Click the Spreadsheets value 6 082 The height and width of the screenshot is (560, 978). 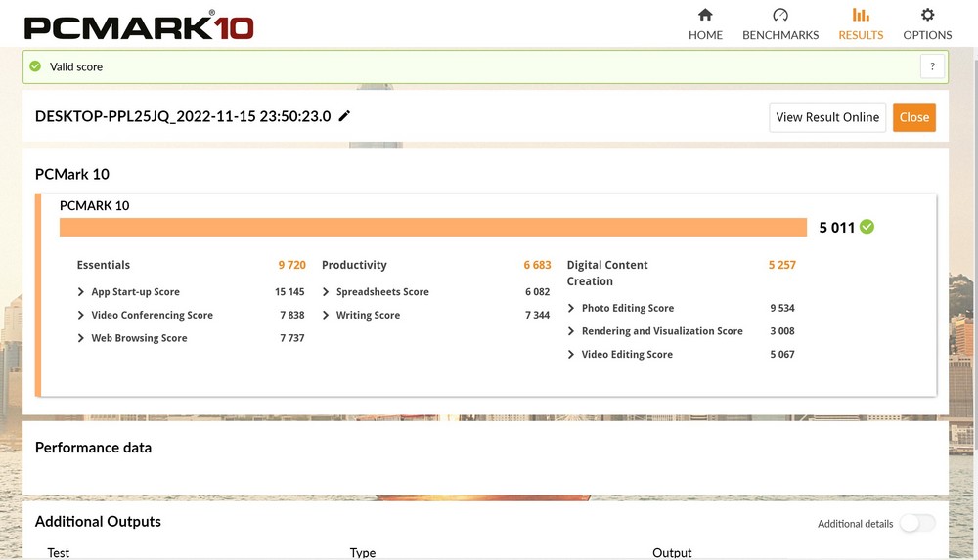click(x=537, y=292)
